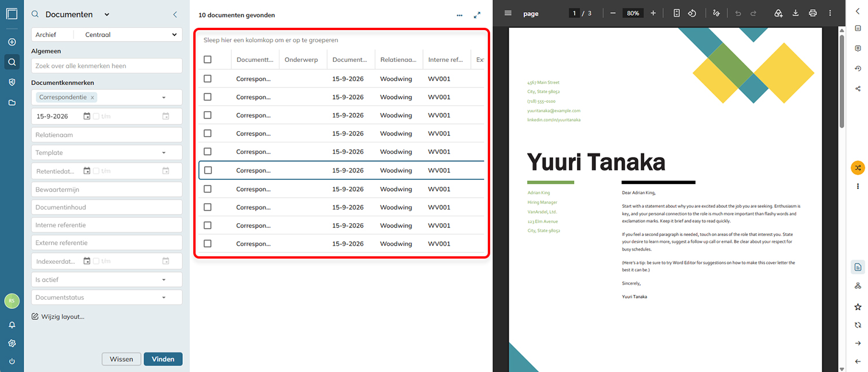The height and width of the screenshot is (372, 868).
Task: Click the hierarchy icon in right sidebar
Action: (858, 286)
